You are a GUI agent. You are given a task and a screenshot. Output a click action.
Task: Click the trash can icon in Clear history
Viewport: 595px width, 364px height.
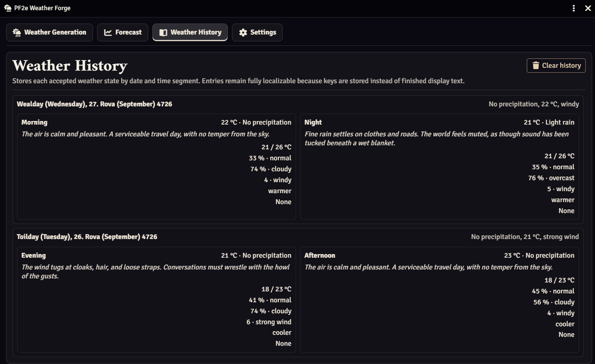pos(536,65)
